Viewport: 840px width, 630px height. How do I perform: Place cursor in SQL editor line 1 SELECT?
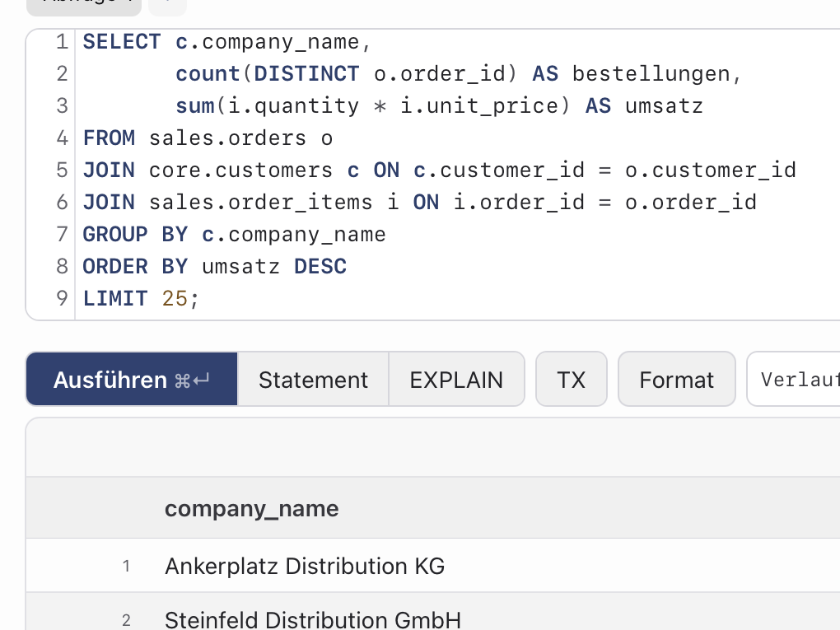[122, 42]
